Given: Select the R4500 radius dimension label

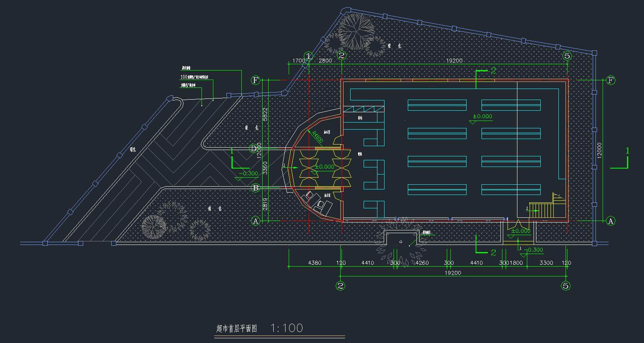Looking at the screenshot, I should tap(317, 137).
